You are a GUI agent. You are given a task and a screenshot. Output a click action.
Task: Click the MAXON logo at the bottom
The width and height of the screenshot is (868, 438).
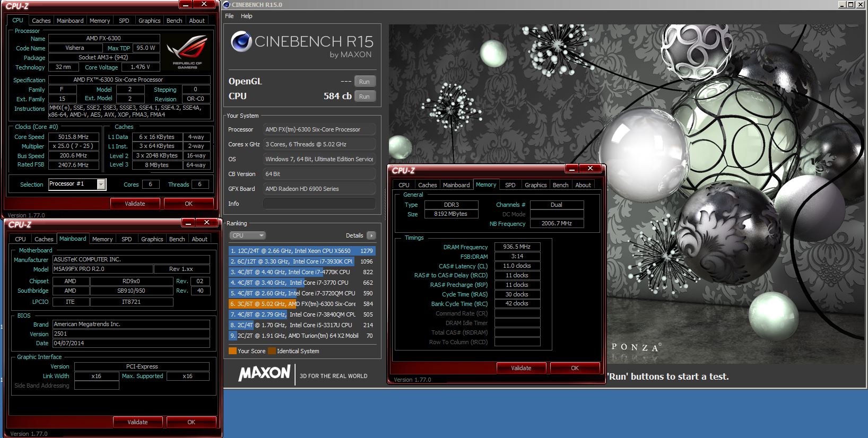(x=264, y=373)
